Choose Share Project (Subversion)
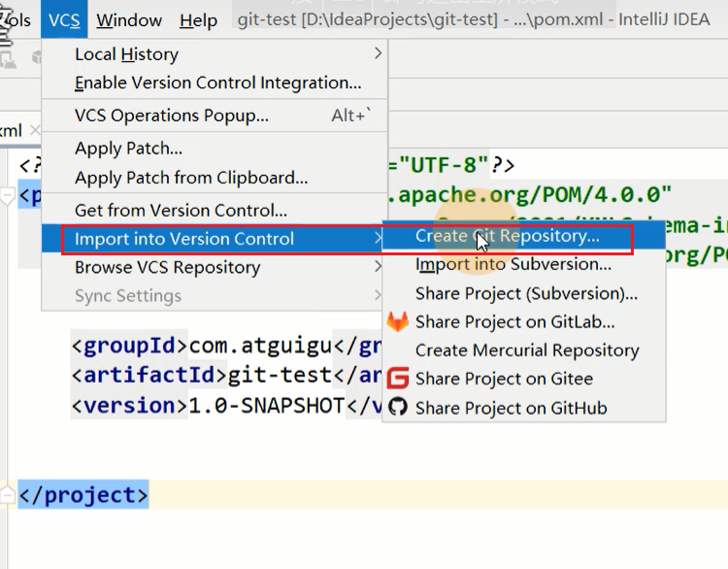Viewport: 728px width, 569px height. tap(524, 293)
